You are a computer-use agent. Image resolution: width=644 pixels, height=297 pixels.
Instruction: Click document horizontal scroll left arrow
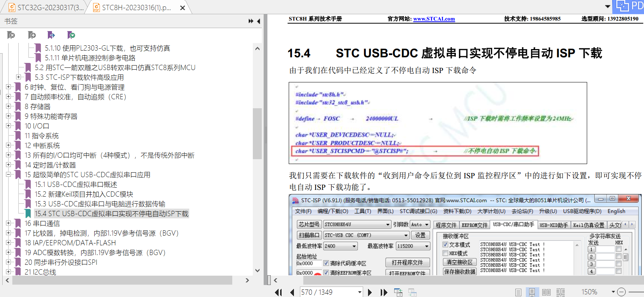coord(276,280)
